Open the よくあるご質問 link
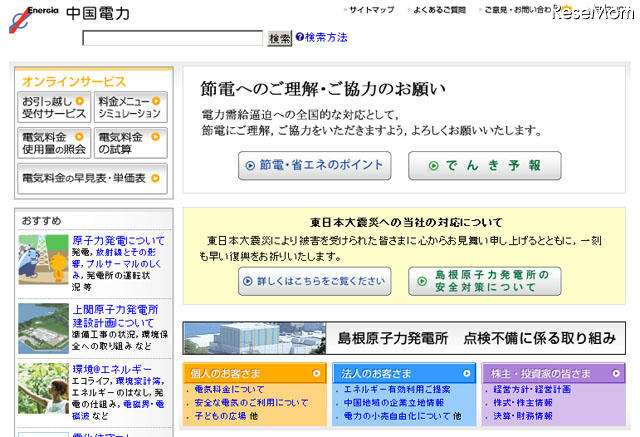Image resolution: width=640 pixels, height=437 pixels. [440, 10]
